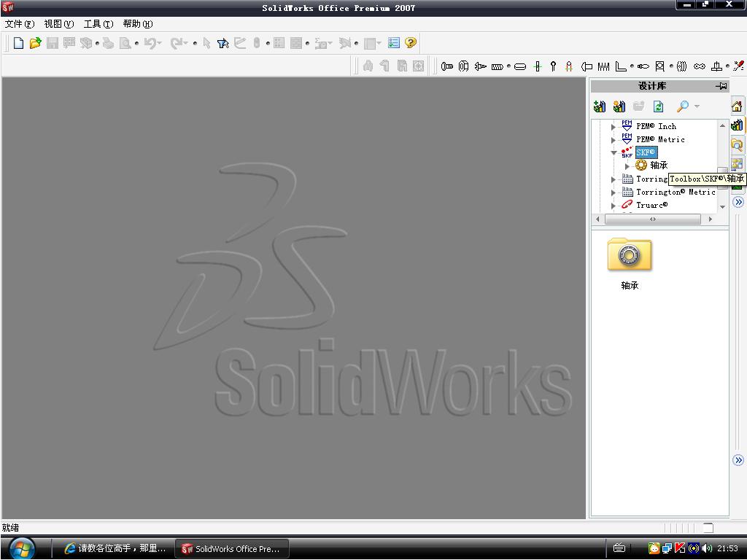This screenshot has height=560, width=747.
Task: Click the red screwdriver configure icon
Action: (x=739, y=66)
